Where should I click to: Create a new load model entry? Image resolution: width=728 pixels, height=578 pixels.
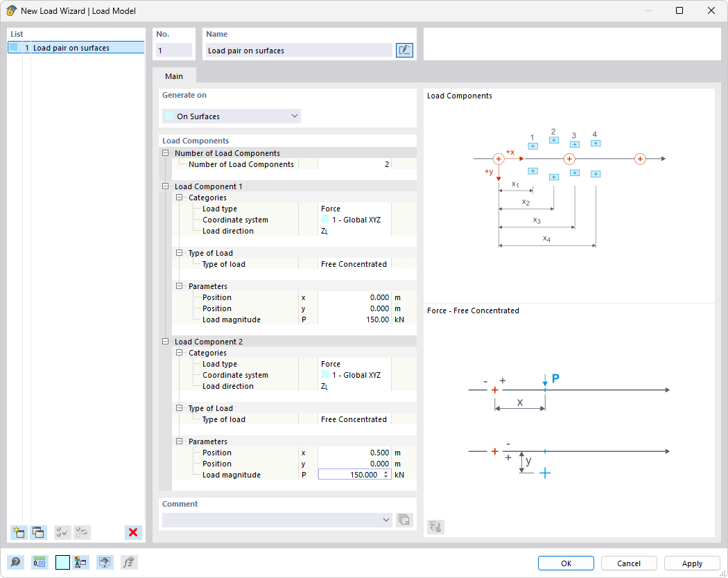[x=19, y=532]
